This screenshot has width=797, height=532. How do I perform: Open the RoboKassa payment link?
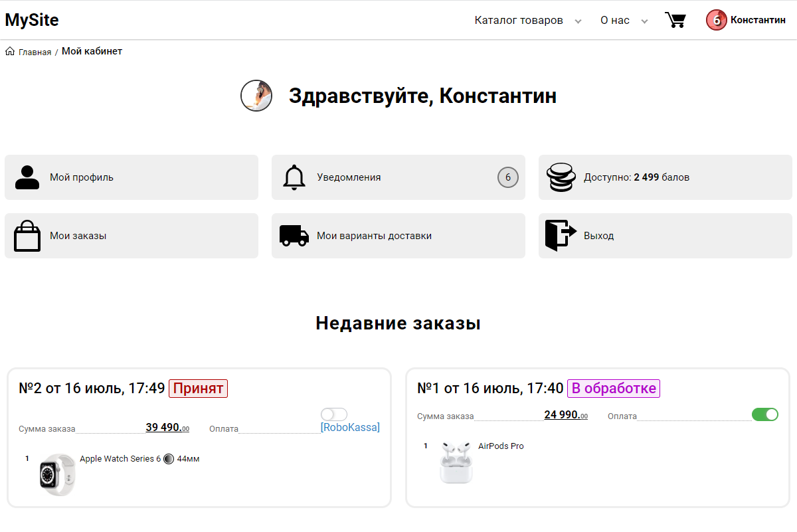click(x=350, y=428)
